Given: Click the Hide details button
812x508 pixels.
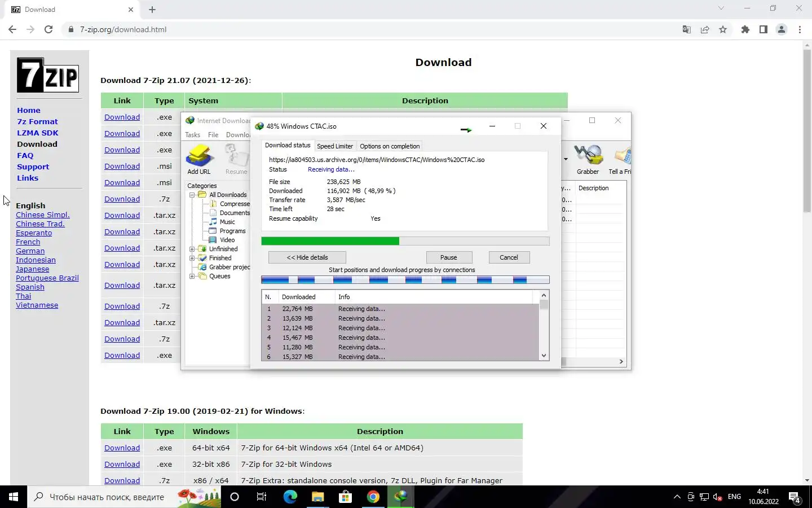Looking at the screenshot, I should pos(307,257).
